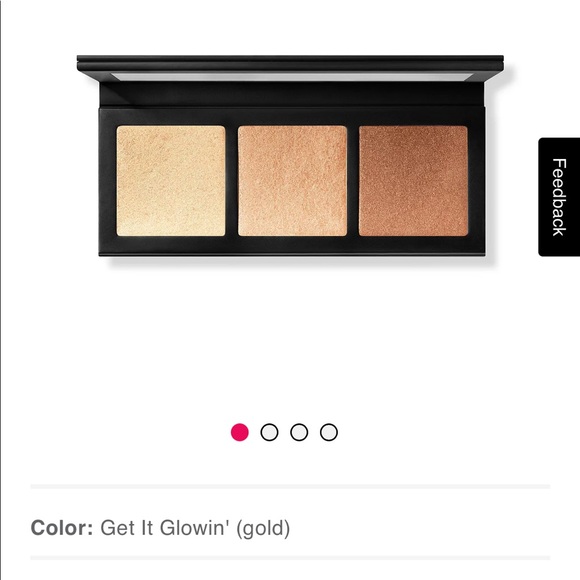Click the light gold highlighter pan
This screenshot has width=580, height=580.
click(171, 181)
